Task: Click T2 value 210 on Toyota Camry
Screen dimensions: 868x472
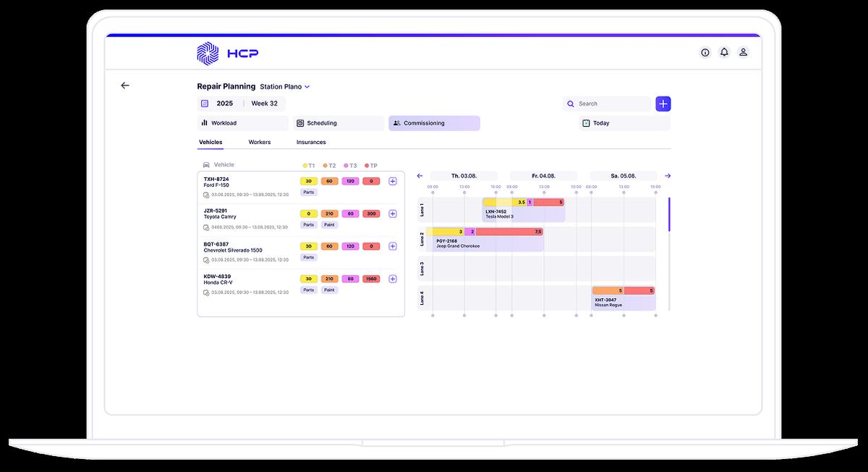Action: 330,214
